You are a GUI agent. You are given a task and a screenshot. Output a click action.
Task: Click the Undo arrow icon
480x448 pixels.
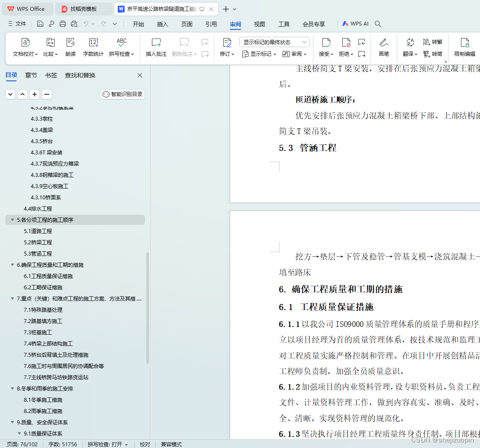(x=86, y=24)
